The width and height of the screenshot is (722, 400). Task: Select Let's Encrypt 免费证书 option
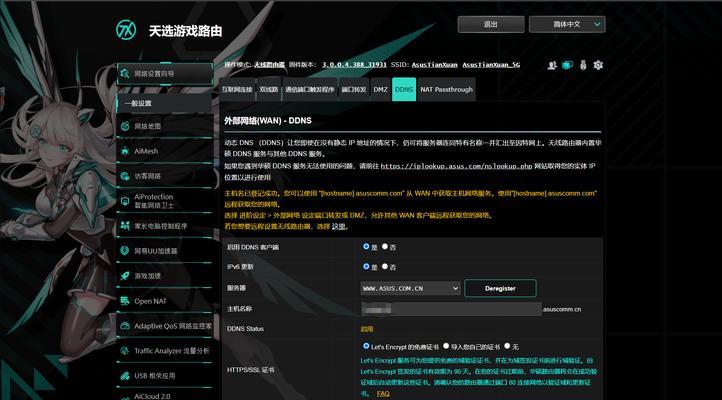pos(366,346)
